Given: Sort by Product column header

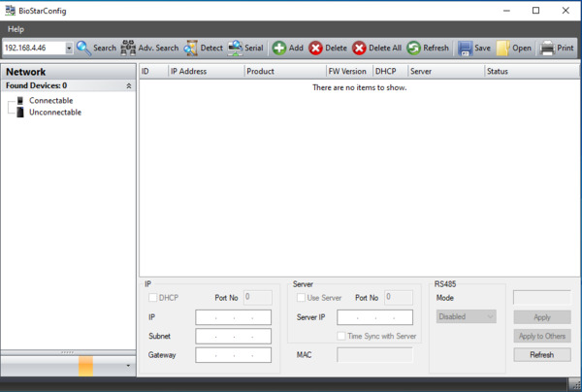Looking at the screenshot, I should 285,71.
